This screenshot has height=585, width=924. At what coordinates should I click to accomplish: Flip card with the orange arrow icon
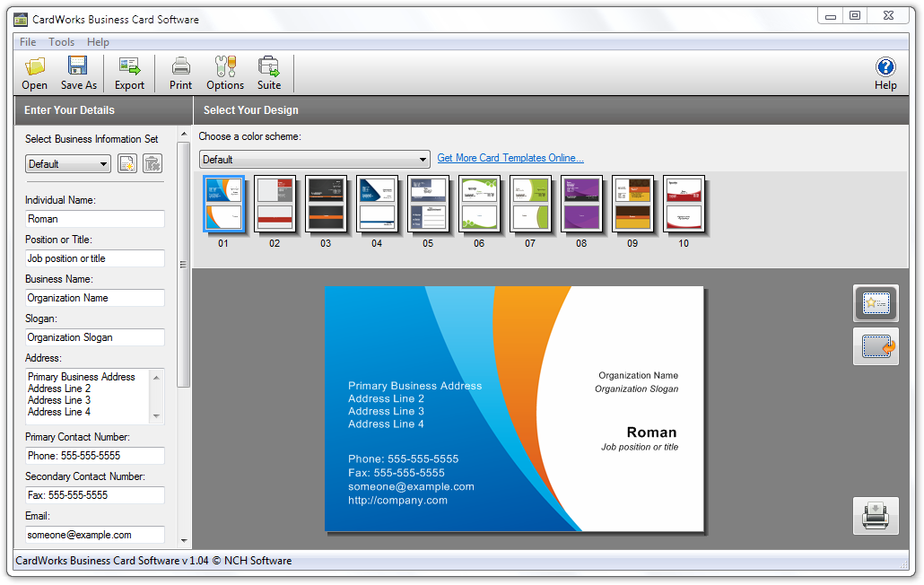point(876,346)
